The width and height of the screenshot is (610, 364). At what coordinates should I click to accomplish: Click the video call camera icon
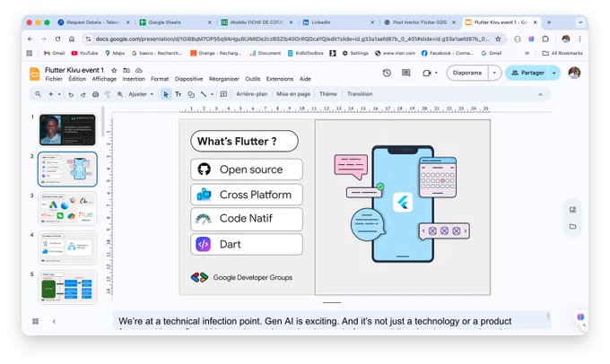pos(427,73)
